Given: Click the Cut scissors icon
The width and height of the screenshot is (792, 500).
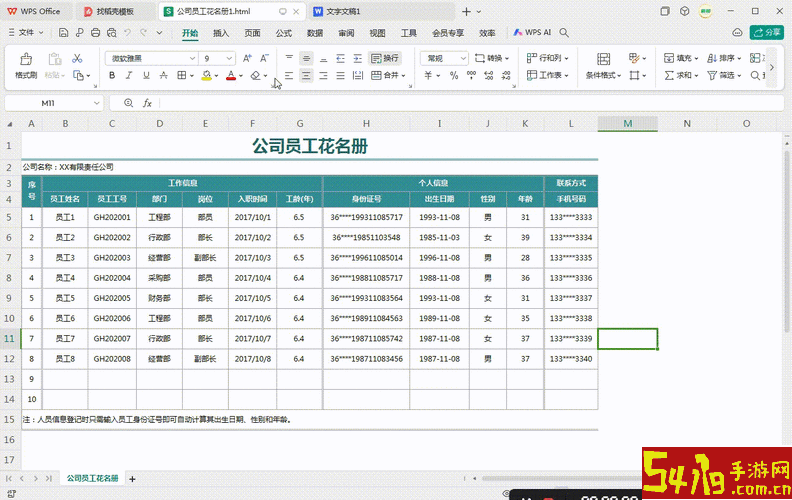Looking at the screenshot, I should pos(77,58).
